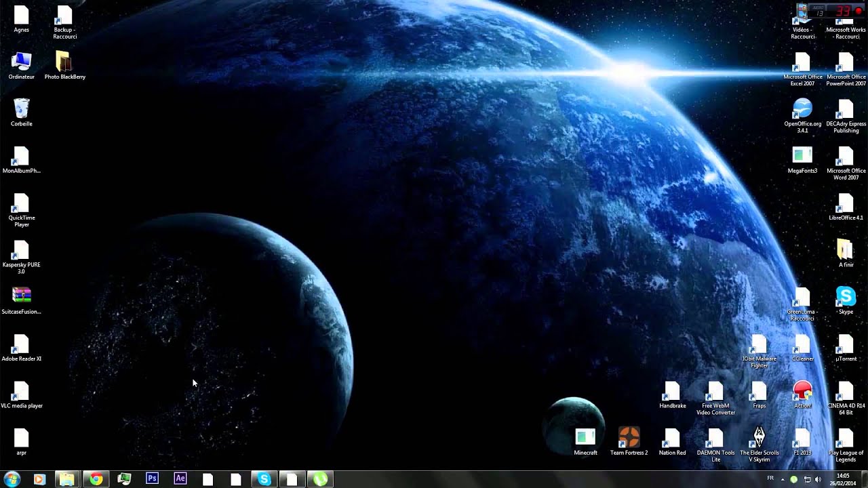Screen dimensions: 868x488
Task: Select DAEMON Tools Lite shortcut
Action: coord(716,445)
